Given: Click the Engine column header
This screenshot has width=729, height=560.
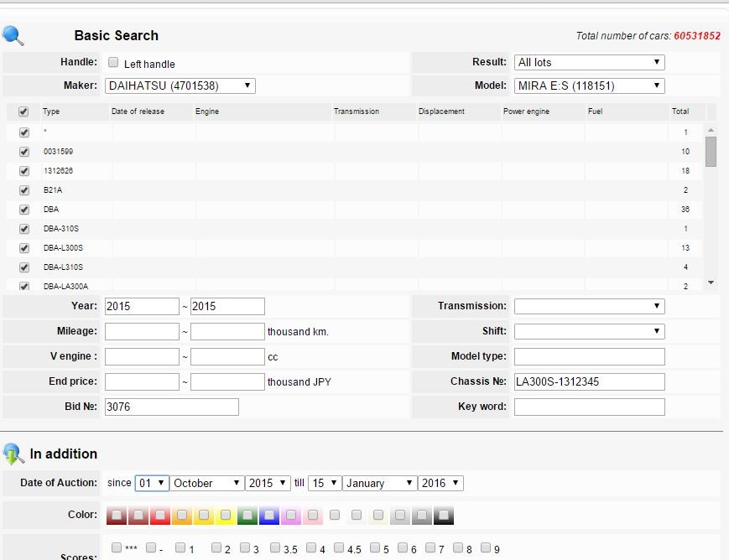Looking at the screenshot, I should (x=207, y=111).
